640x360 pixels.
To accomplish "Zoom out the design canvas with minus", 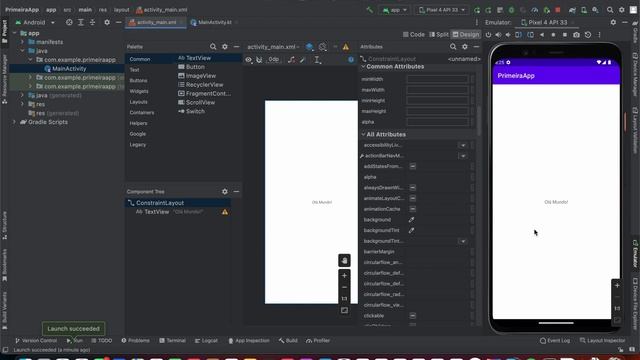I will pos(344,287).
